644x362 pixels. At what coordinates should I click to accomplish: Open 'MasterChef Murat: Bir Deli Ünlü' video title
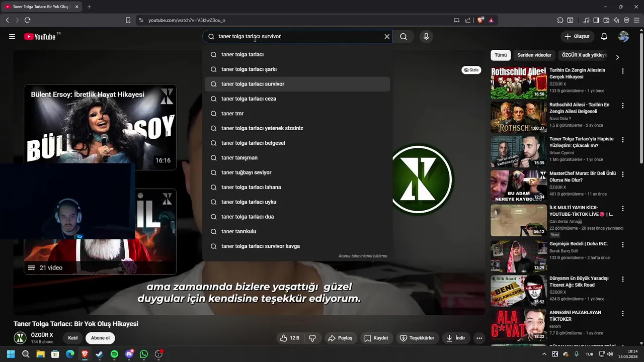(583, 176)
